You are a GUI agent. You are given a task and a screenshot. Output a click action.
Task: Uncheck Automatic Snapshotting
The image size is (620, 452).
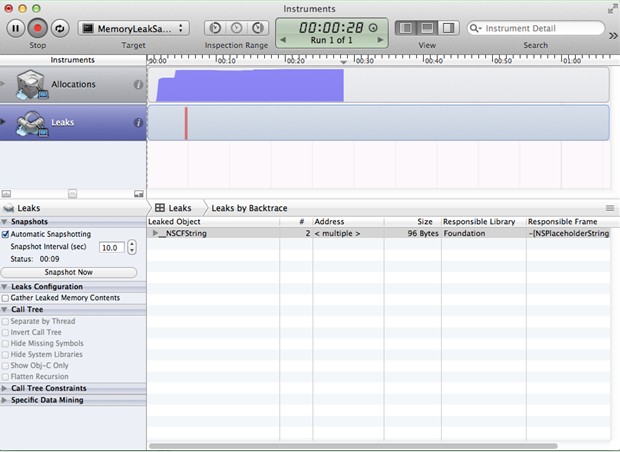6,234
